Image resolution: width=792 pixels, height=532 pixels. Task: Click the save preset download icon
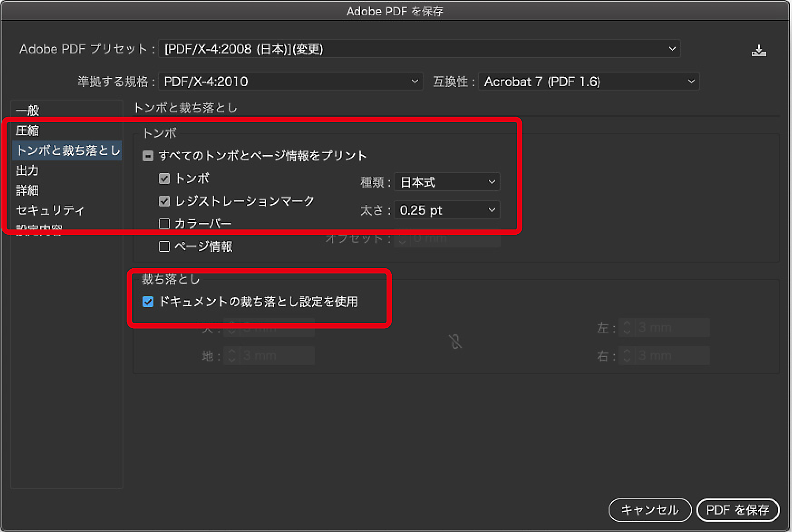(x=758, y=51)
